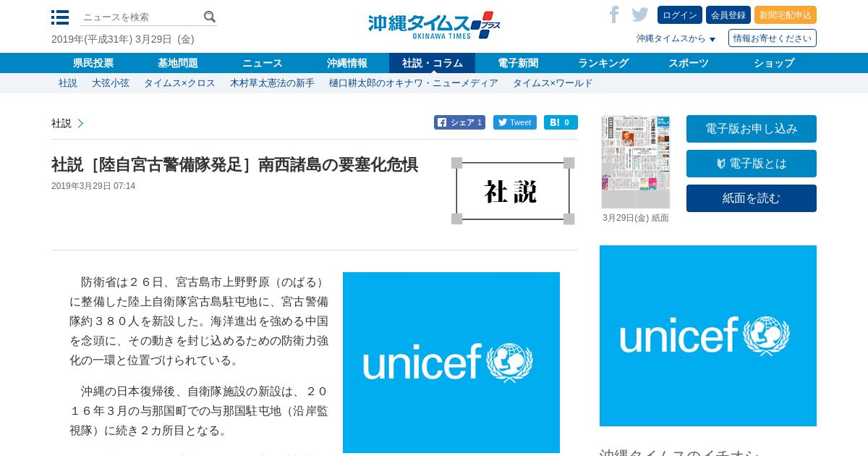Screen dimensions: 868x456
Task: Click the 社説 breadcrumb link
Action: pos(61,124)
